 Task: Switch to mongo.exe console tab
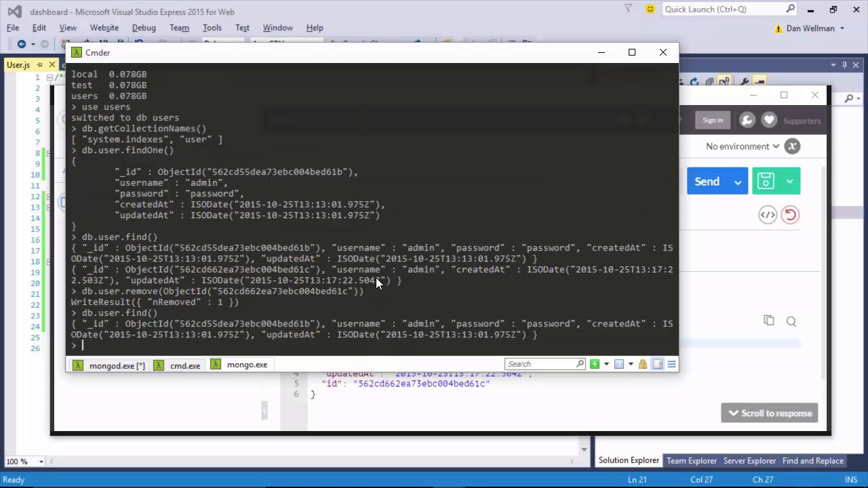pos(240,365)
